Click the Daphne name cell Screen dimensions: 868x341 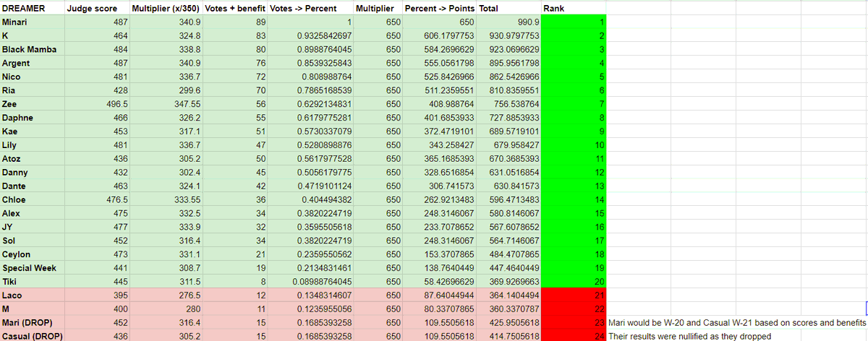tap(33, 118)
